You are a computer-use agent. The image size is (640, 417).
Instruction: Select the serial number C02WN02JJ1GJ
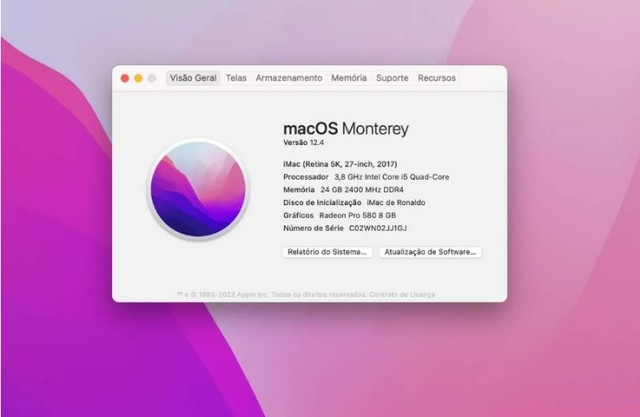click(x=378, y=228)
